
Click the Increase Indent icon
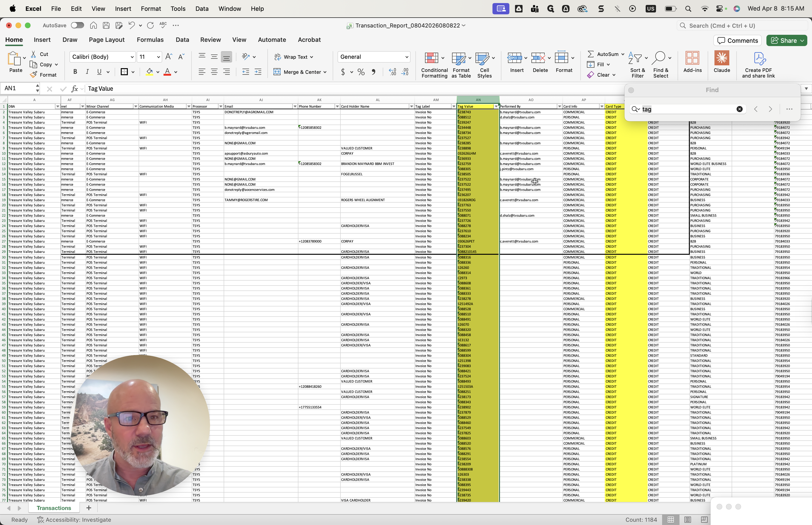tap(258, 72)
